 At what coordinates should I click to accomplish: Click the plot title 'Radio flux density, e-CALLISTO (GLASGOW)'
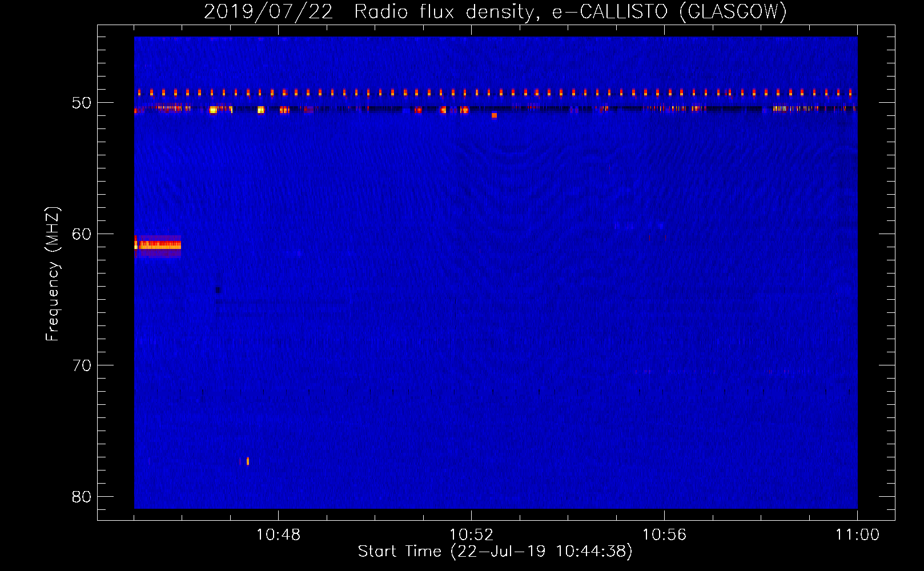point(571,11)
